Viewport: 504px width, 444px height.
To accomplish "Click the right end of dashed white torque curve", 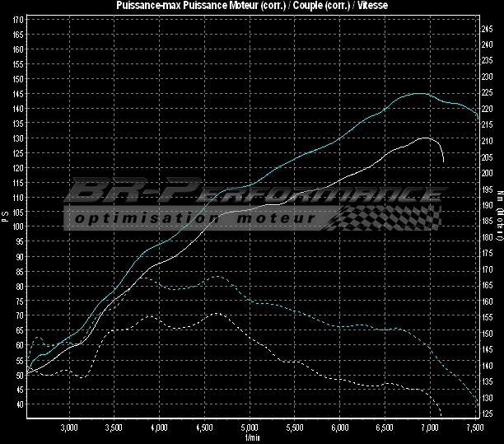I will tap(441, 412).
